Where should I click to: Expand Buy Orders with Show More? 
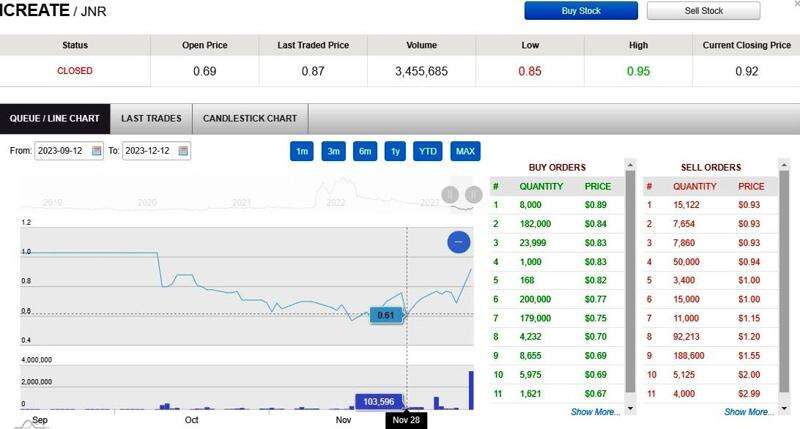[595, 411]
